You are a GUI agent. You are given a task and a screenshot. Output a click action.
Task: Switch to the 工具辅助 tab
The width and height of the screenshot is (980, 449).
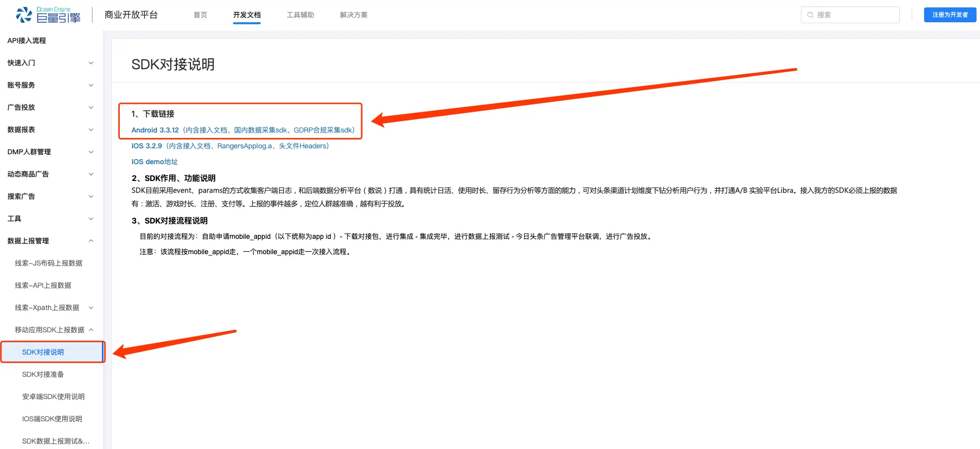[x=300, y=15]
